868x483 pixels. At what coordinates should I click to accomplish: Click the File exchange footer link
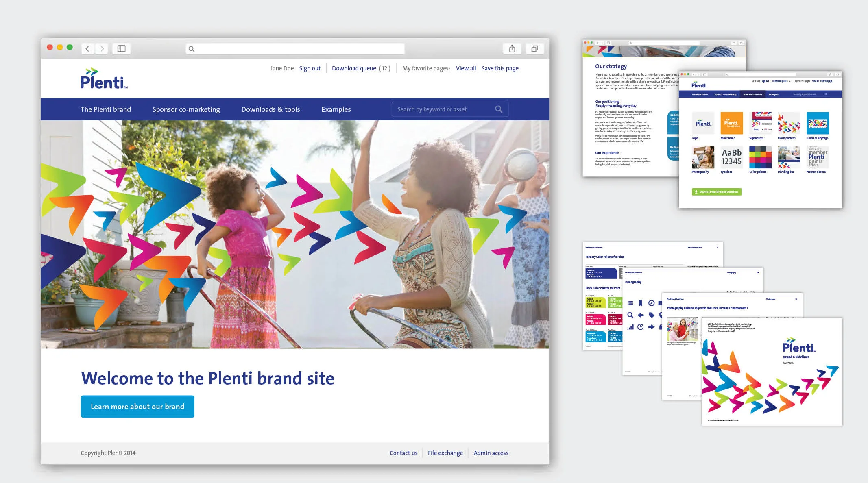point(445,453)
